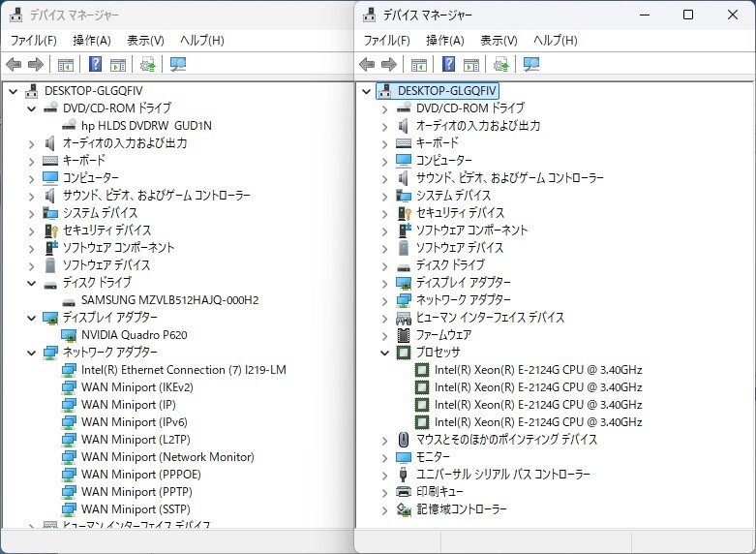This screenshot has width=756, height=554.
Task: Select ソフトウェア コンポーネント in left window
Action: click(119, 248)
